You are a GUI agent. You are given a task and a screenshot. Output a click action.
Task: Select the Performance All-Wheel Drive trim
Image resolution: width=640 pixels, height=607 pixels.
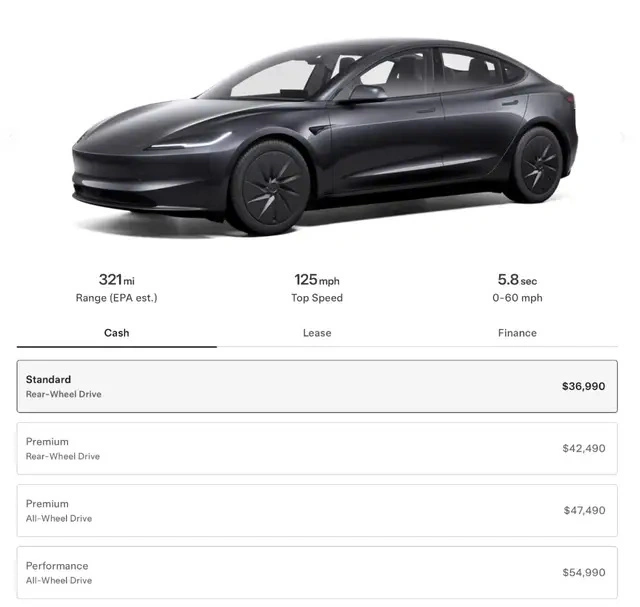click(x=317, y=572)
